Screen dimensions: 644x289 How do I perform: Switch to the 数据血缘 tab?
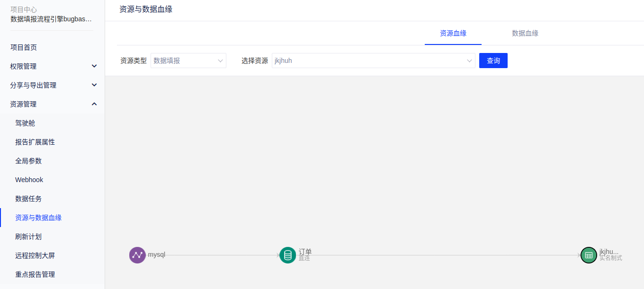coord(525,33)
